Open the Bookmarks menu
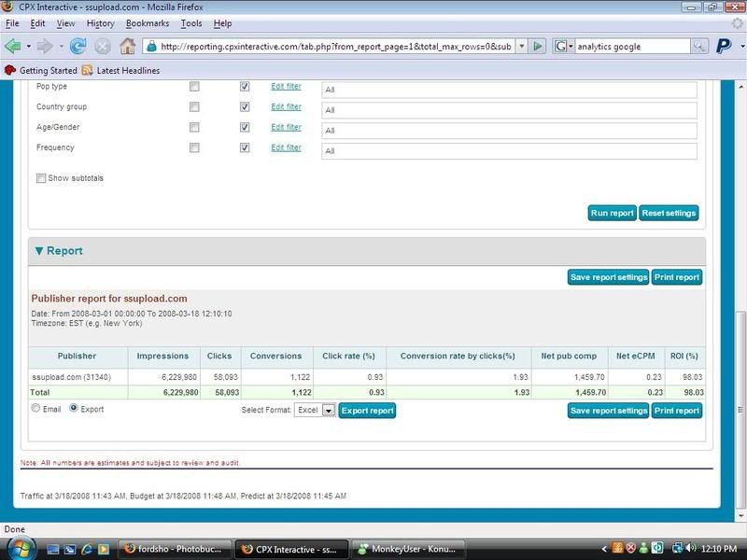Viewport: 747px width, 560px height. (147, 23)
